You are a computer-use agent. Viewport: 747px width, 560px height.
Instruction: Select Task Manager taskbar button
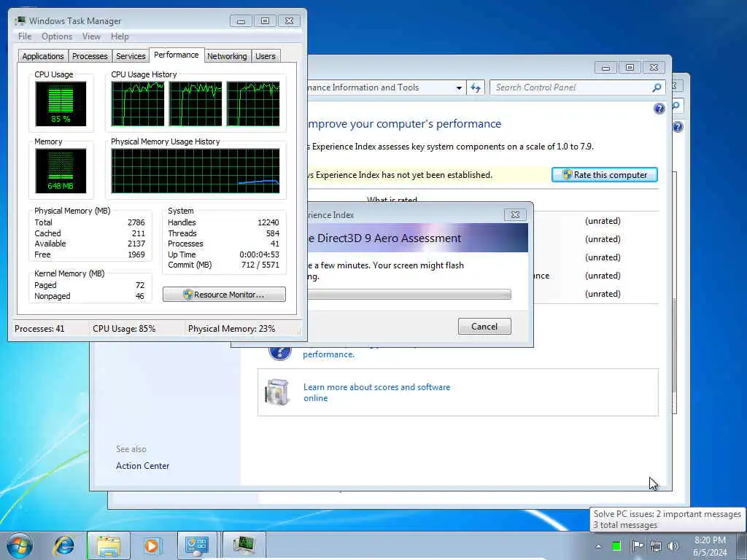tap(244, 545)
